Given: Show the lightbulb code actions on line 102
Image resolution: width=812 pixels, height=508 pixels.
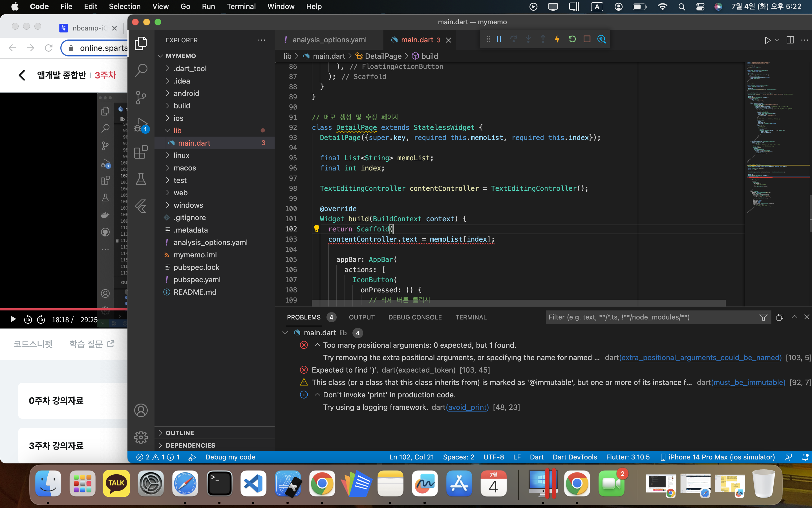Looking at the screenshot, I should coord(316,229).
